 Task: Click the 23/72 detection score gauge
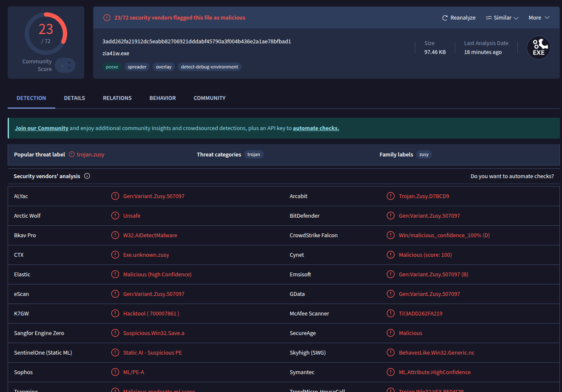(x=46, y=34)
